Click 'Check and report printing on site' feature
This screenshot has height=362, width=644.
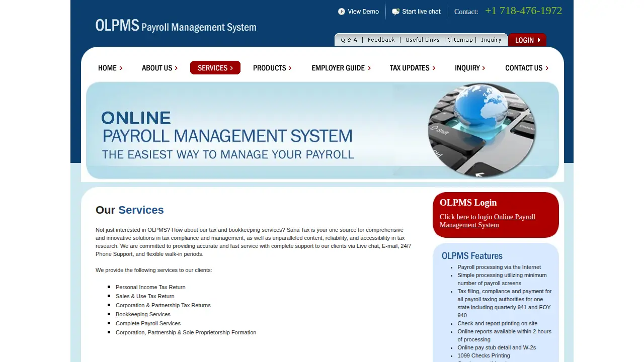(x=497, y=323)
